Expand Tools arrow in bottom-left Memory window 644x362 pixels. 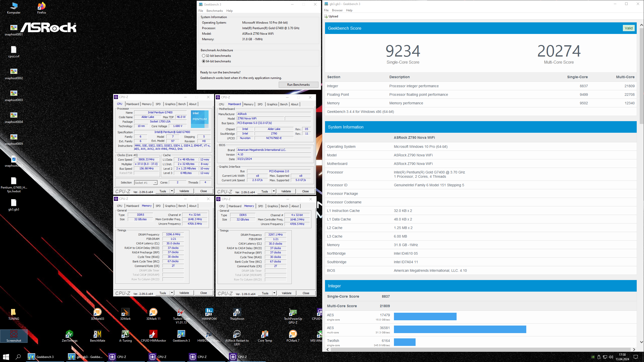coord(172,293)
